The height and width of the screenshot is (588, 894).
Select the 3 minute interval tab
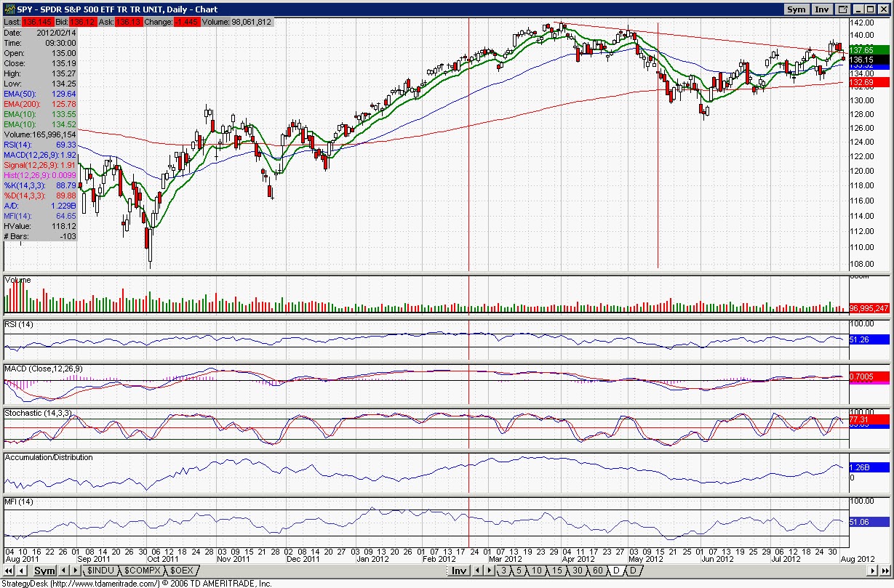tap(503, 571)
